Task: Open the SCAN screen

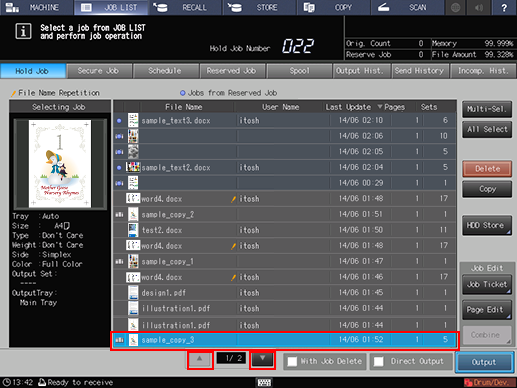Action: 406,7
